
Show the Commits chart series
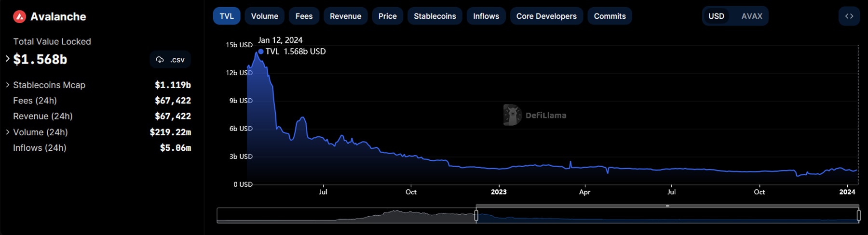tap(610, 16)
